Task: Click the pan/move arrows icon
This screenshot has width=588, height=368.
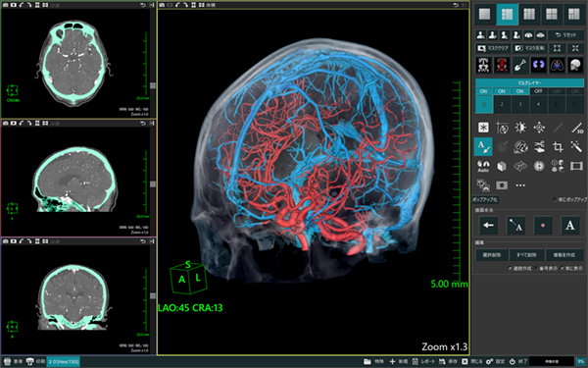Action: 539,128
